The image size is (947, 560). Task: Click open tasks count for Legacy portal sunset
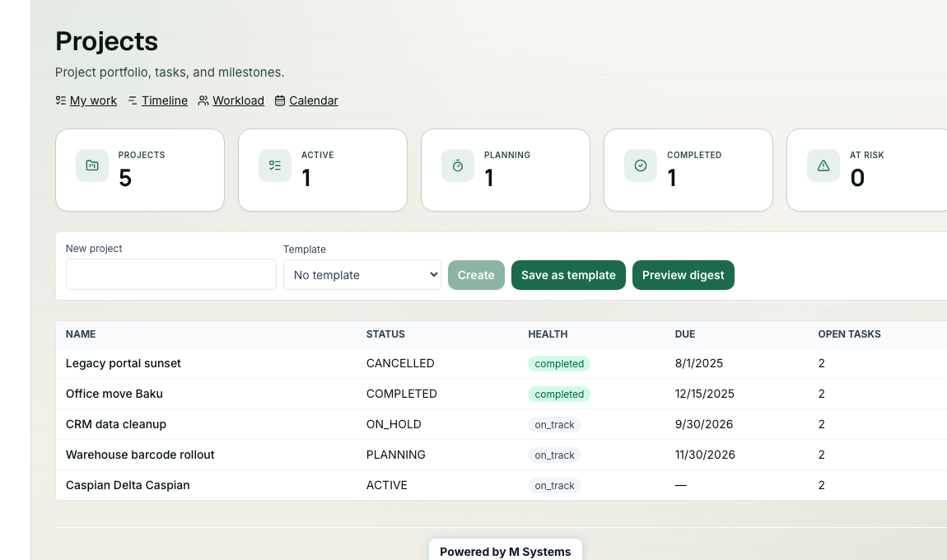(821, 363)
